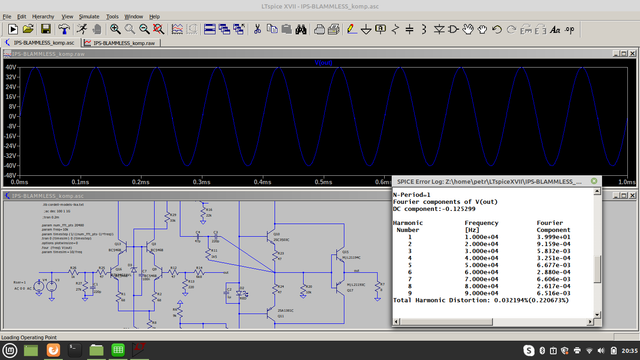Click the Copy icon in toolbar

[272, 29]
